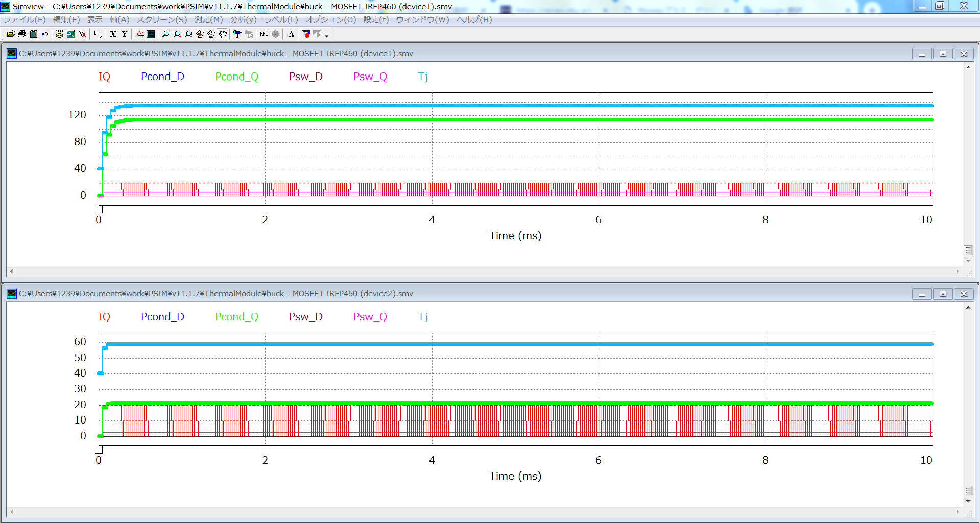Screen dimensions: 980x523
Task: Click the Zoom in magnifier icon
Action: coord(177,34)
